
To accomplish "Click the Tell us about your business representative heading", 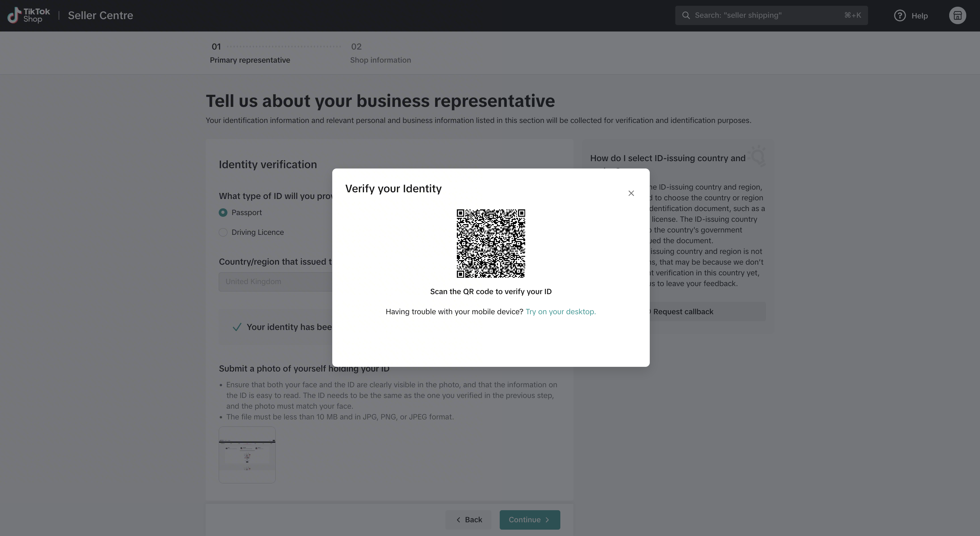I will 380,101.
